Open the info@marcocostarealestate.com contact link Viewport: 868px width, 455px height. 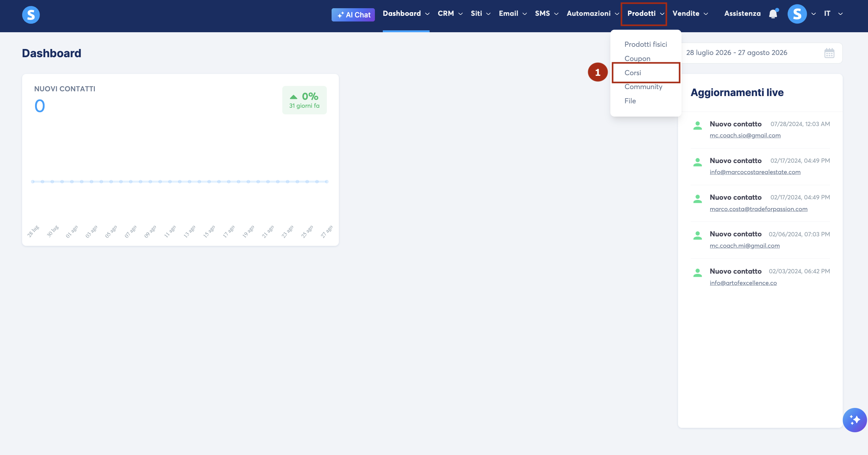coord(755,172)
